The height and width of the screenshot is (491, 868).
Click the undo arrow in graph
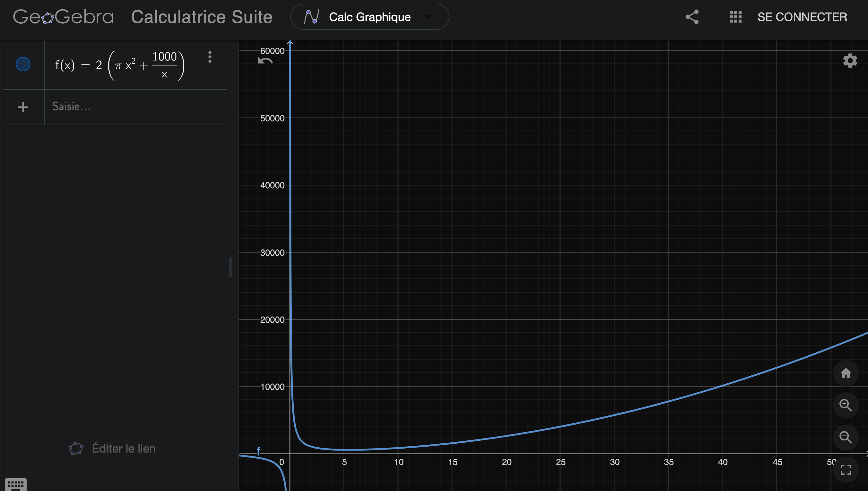pos(265,61)
